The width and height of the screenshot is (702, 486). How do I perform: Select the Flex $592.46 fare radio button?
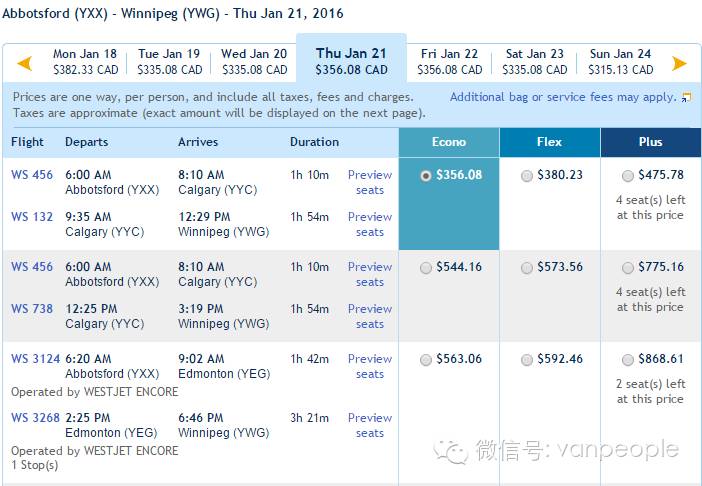click(x=527, y=359)
